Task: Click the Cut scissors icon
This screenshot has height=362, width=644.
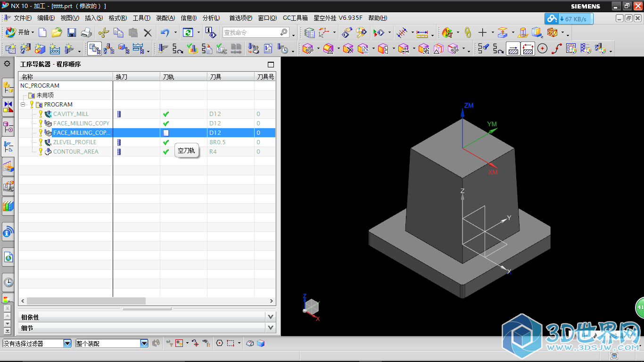Action: [104, 33]
